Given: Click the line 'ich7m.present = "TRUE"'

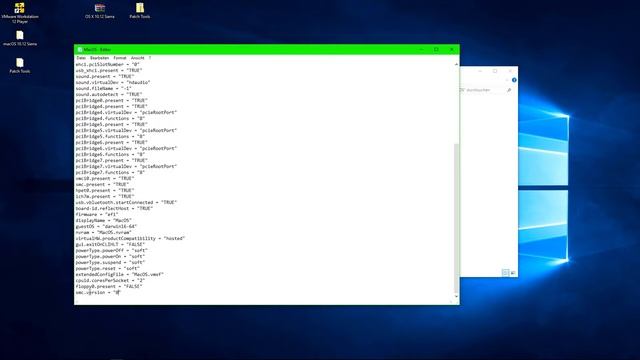Looking at the screenshot, I should tap(105, 196).
